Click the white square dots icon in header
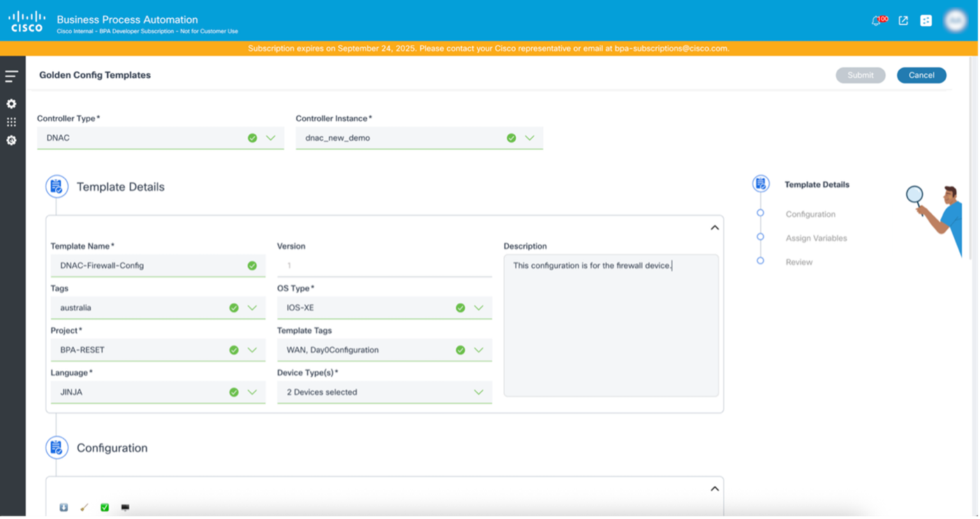980x519 pixels. click(x=926, y=21)
